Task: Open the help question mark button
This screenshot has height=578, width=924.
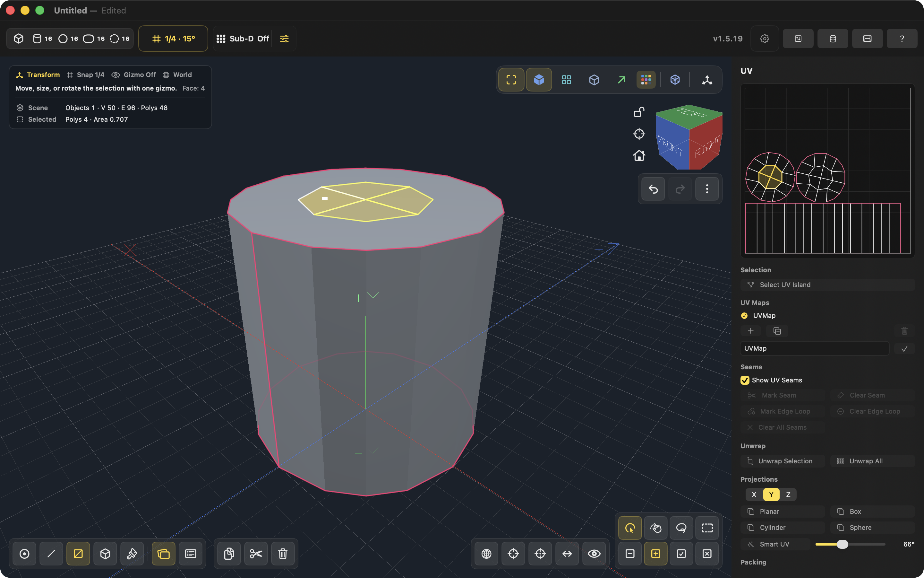Action: [902, 39]
